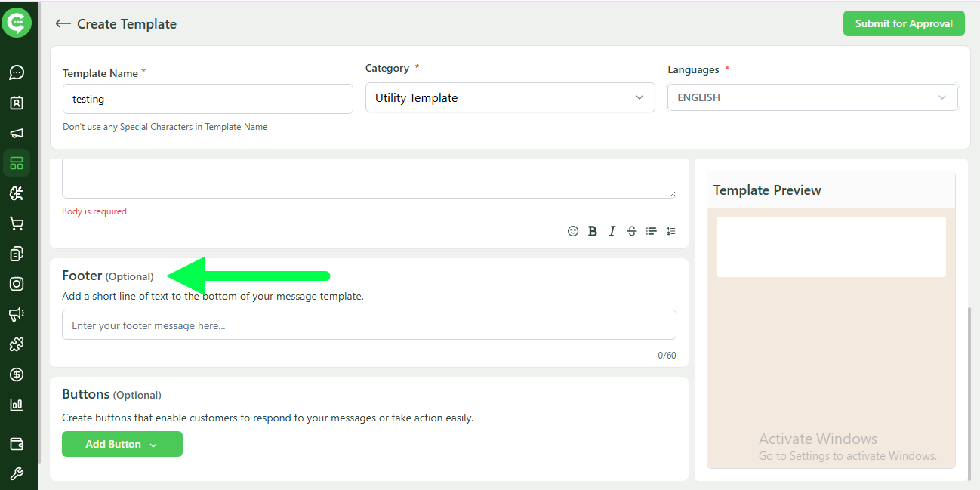
Task: Open the Category dropdown showing Utility Template
Action: coord(510,97)
